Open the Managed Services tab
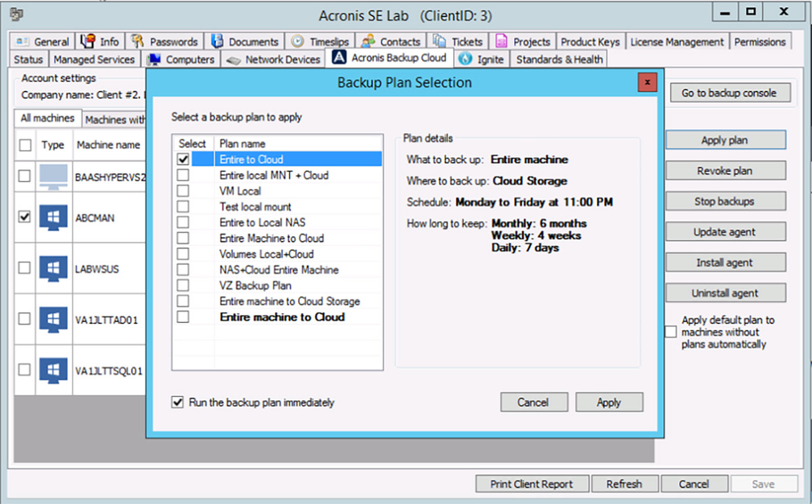The height and width of the screenshot is (504, 812). tap(94, 59)
